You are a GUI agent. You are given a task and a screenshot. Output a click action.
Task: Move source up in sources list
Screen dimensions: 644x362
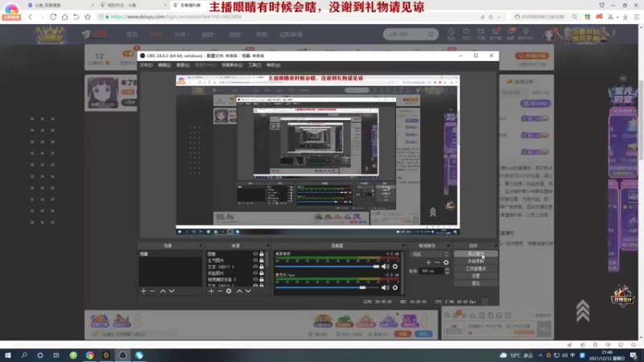point(239,291)
